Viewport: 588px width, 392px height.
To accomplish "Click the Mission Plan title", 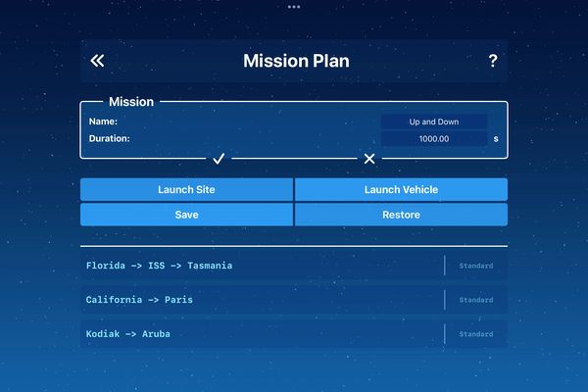I will click(x=296, y=61).
